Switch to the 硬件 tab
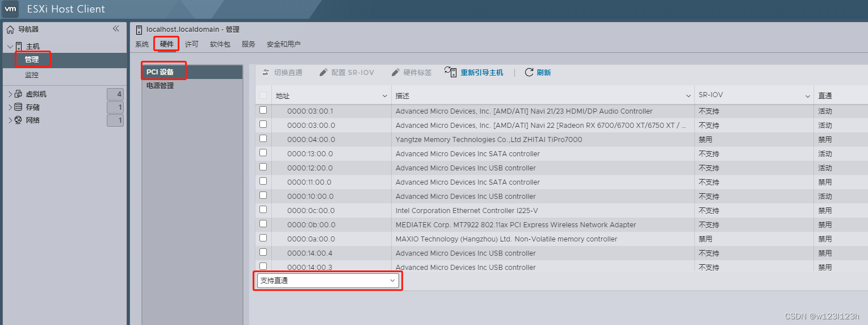Screen dimensions: 868x325 (x=167, y=44)
